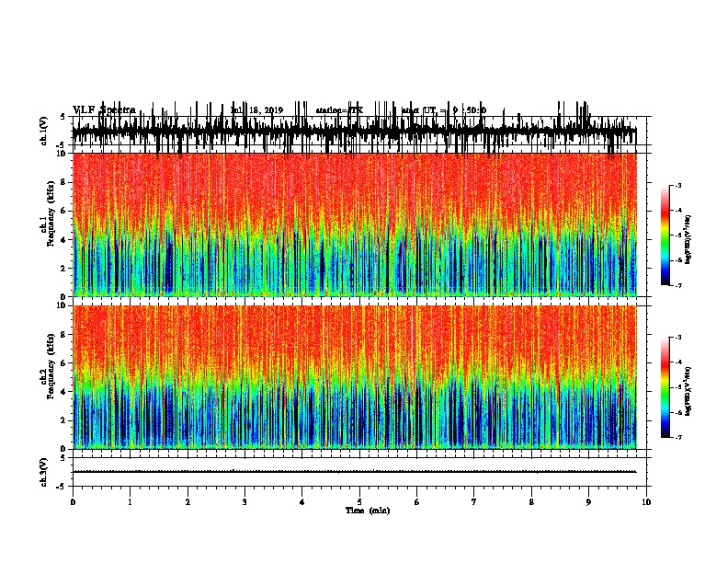This screenshot has height=563, width=728.
Task: Click the ch.2 frequency tick label '10'
Action: pyautogui.click(x=63, y=305)
